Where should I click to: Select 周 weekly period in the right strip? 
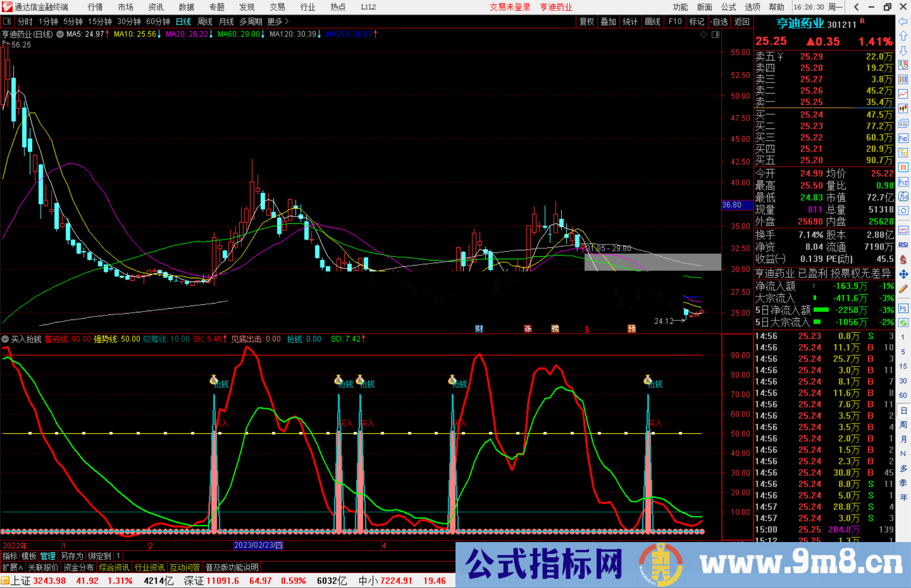903,424
